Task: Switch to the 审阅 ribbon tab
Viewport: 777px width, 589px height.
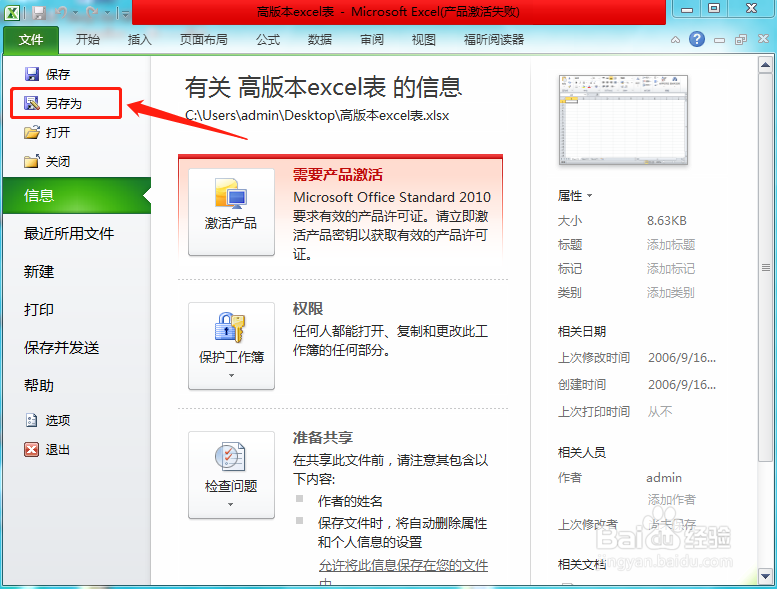Action: 372,40
